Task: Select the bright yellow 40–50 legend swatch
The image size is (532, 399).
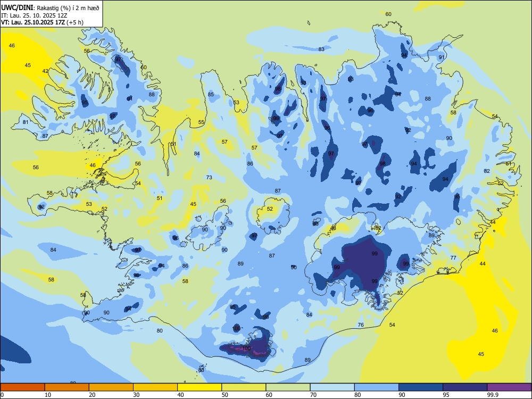Action: coord(199,387)
